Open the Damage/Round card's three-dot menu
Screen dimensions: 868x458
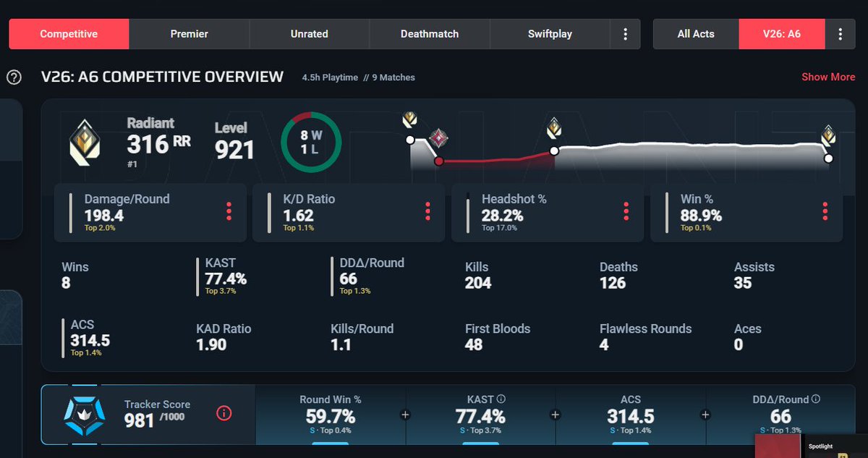coord(229,211)
